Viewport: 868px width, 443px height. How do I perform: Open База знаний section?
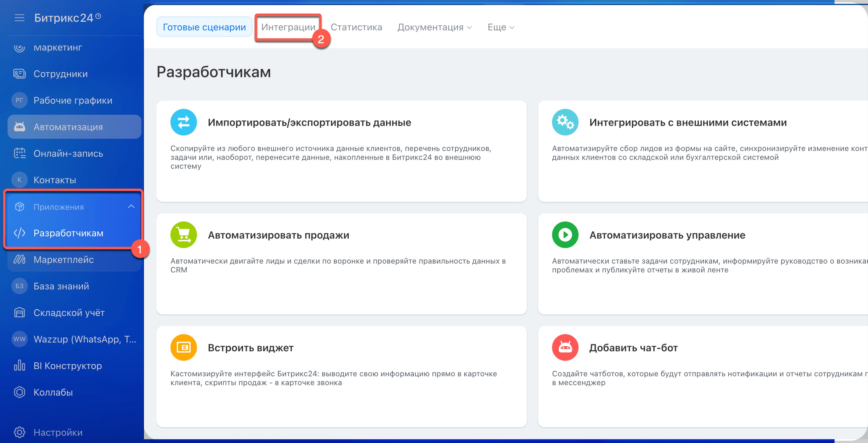pos(74,286)
